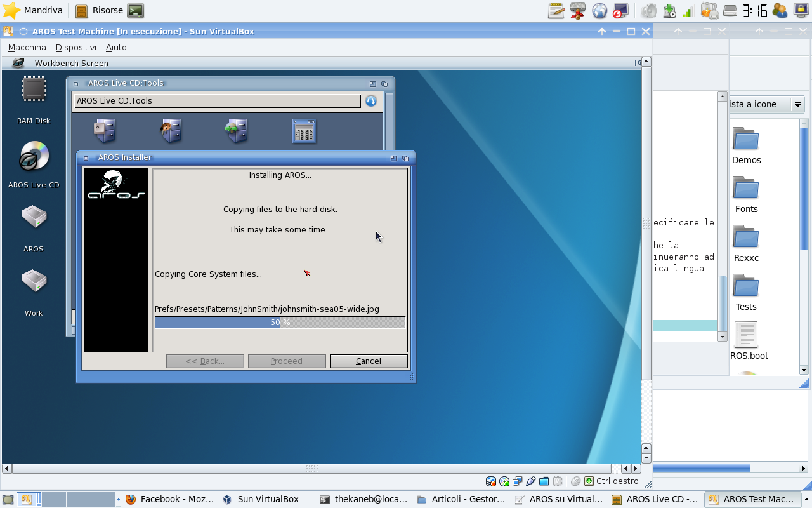Click VirtualBox hard disk activity indicator
The height and width of the screenshot is (508, 812).
(491, 481)
